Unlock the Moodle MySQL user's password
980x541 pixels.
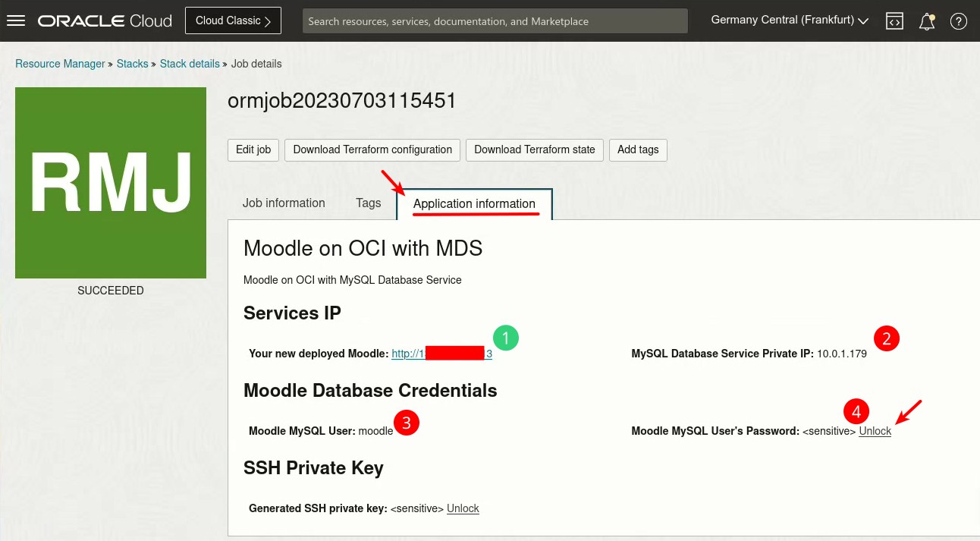tap(875, 431)
